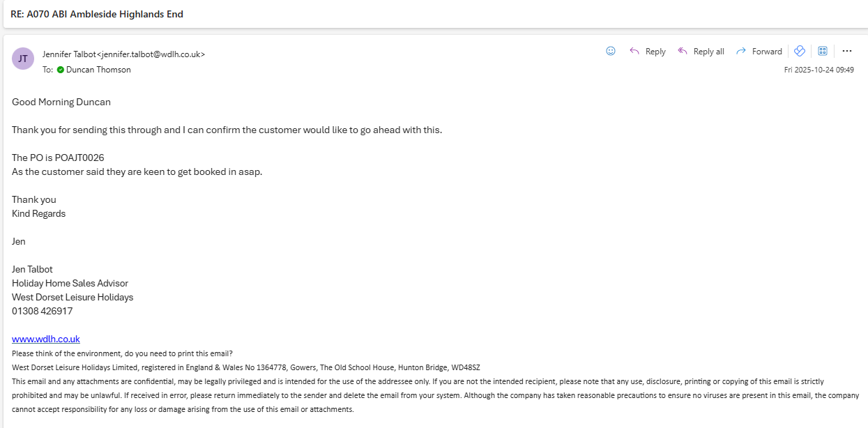Open the Apps grid icon

[x=823, y=51]
